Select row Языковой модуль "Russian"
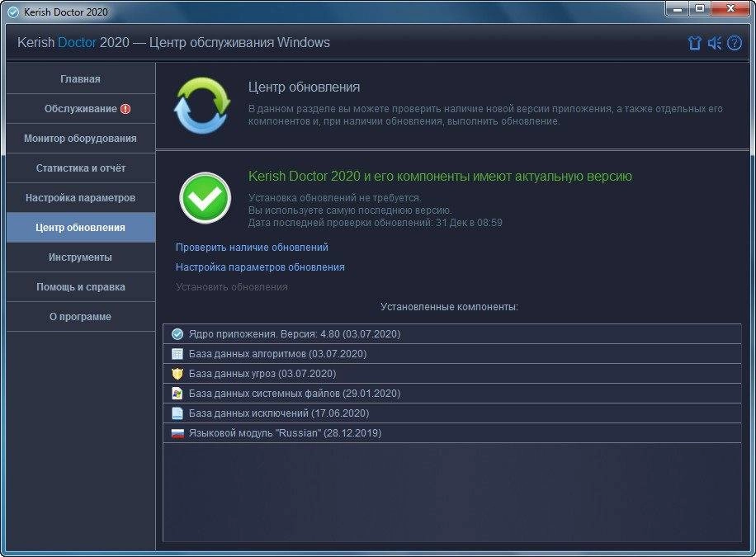 pyautogui.click(x=451, y=433)
